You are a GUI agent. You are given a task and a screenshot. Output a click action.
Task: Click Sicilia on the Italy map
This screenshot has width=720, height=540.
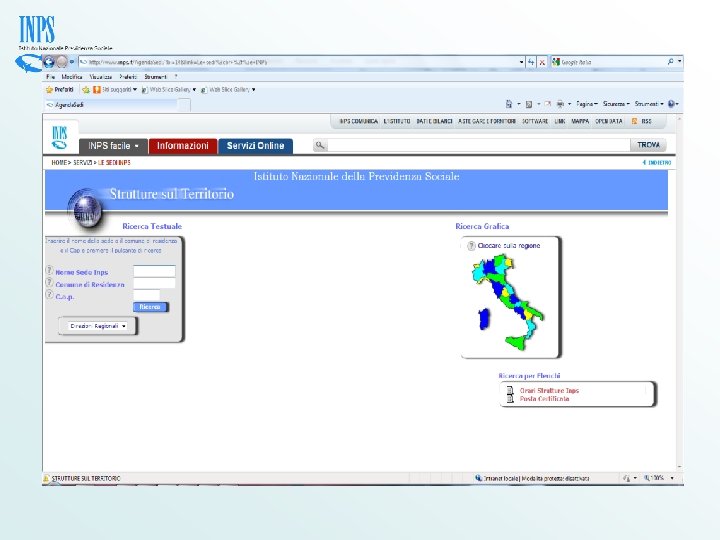(517, 342)
